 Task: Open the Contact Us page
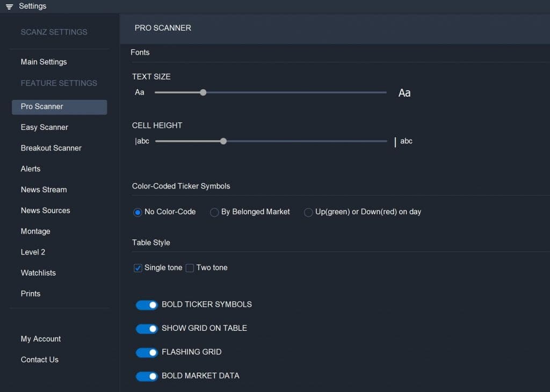coord(39,359)
